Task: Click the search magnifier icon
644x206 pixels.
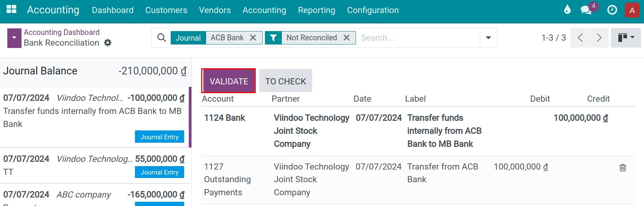Action: point(161,38)
